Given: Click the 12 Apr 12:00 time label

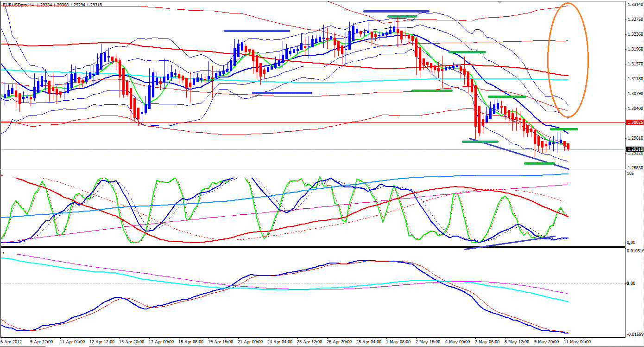Looking at the screenshot, I should 102,341.
